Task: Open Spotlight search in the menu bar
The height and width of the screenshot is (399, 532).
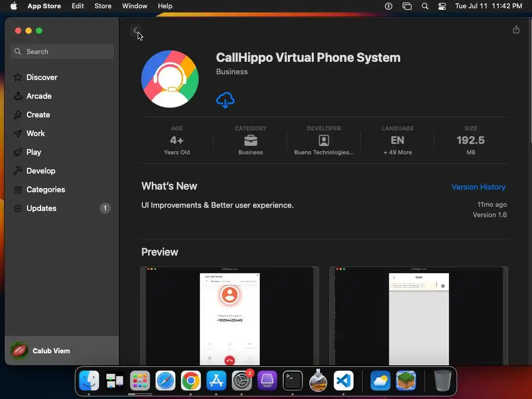Action: coord(425,6)
